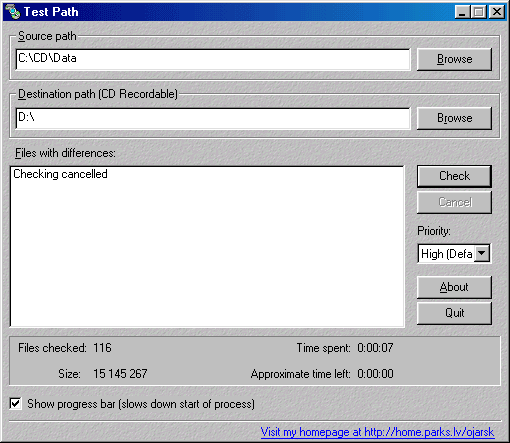The image size is (510, 443).
Task: Start the Check comparison
Action: [x=454, y=176]
